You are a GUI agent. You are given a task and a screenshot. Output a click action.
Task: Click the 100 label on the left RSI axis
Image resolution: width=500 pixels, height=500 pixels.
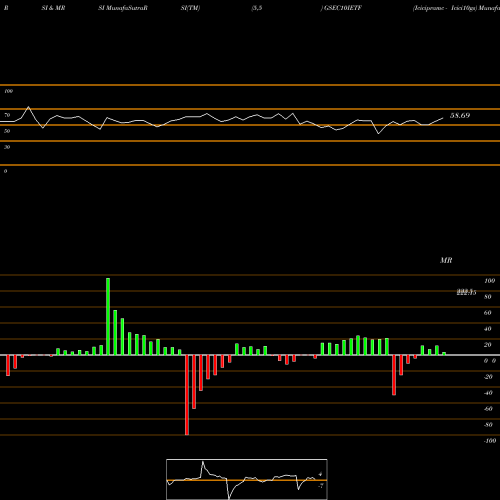pos(8,91)
